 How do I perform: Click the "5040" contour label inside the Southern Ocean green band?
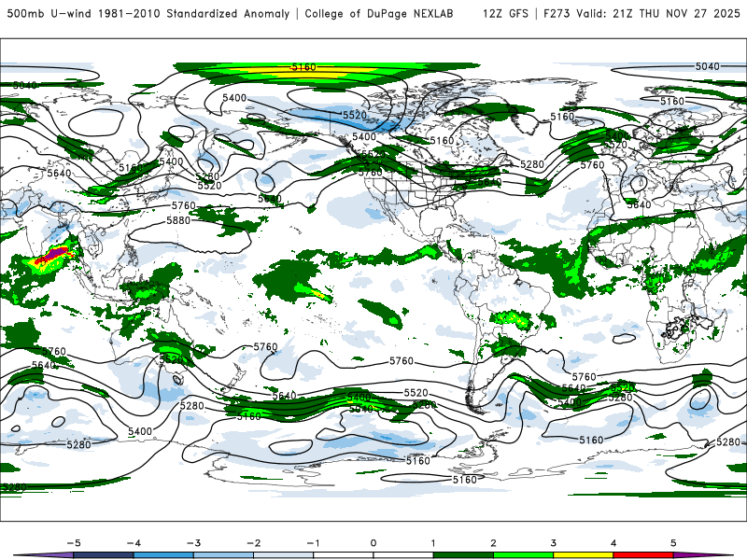(361, 409)
